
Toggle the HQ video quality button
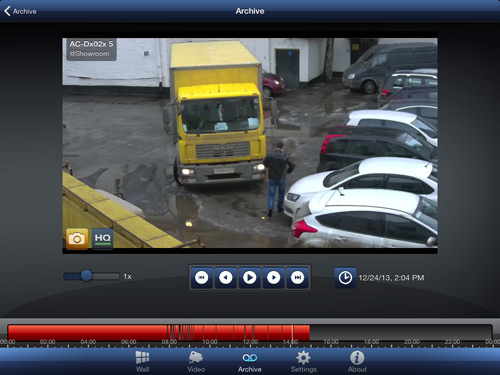click(x=102, y=239)
